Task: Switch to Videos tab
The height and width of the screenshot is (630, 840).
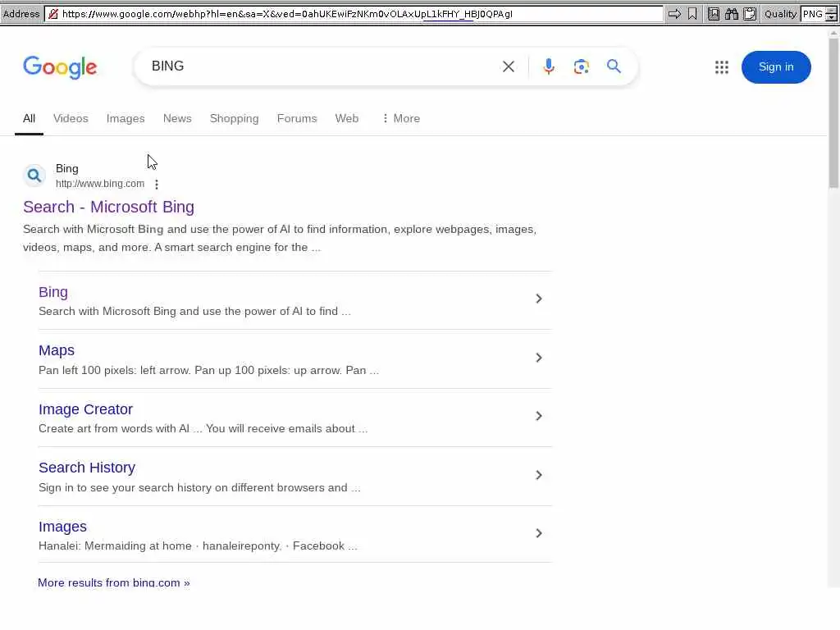Action: tap(71, 118)
